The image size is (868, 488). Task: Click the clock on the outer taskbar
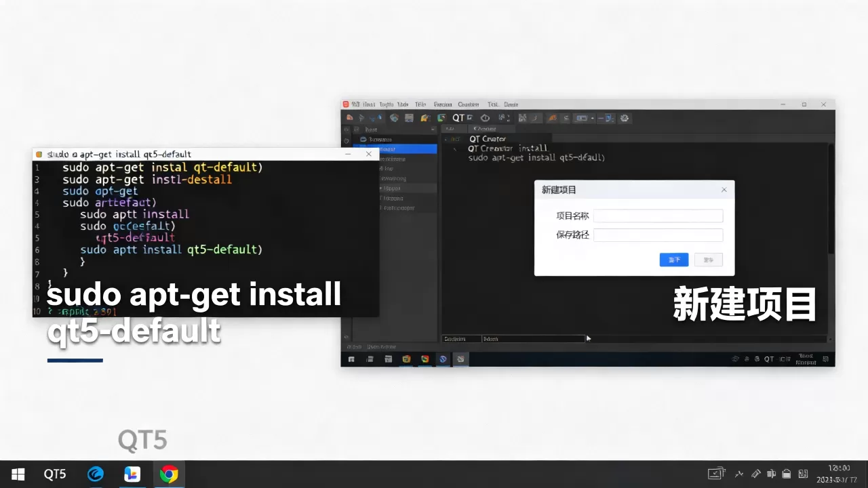[839, 474]
